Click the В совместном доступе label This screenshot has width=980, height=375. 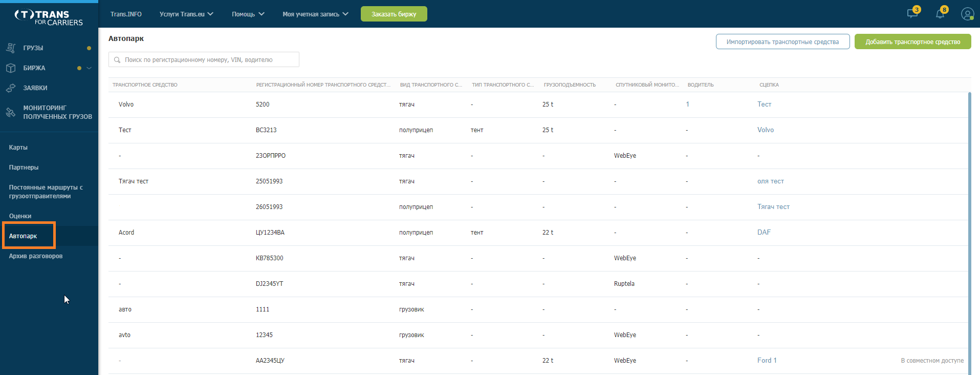tap(932, 361)
